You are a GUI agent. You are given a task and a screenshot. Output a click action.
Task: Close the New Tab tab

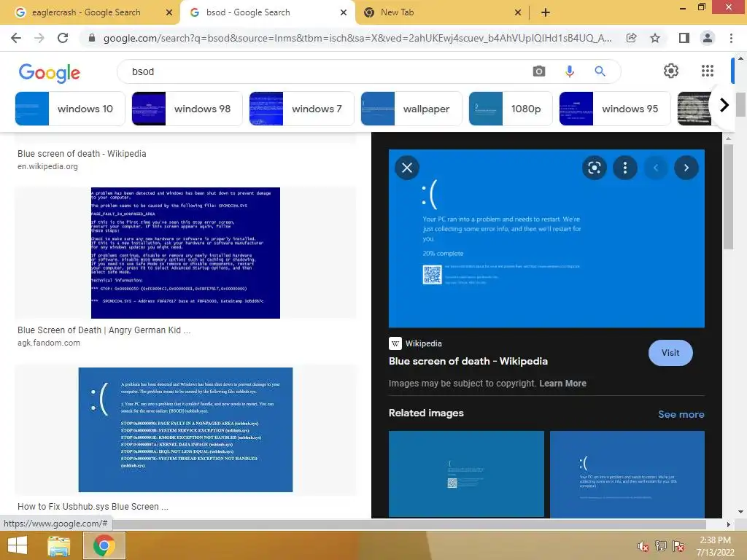[518, 13]
